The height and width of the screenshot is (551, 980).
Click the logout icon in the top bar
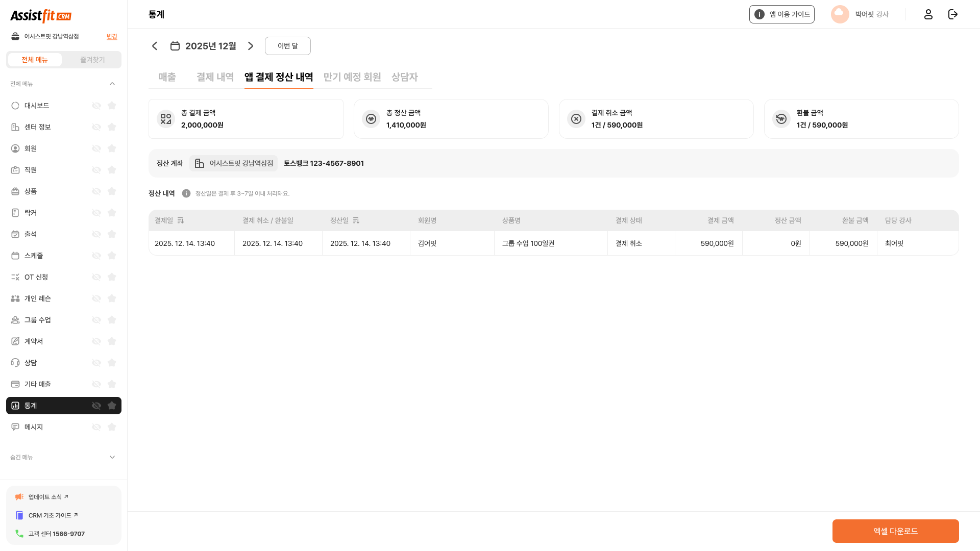tap(952, 14)
